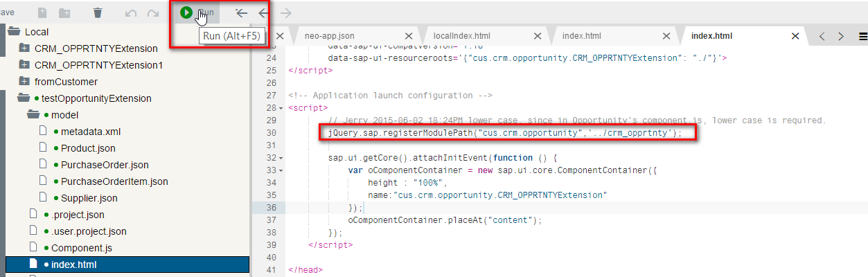Image resolution: width=868 pixels, height=277 pixels.
Task: Switch to the neo-app.json tab
Action: pos(329,35)
